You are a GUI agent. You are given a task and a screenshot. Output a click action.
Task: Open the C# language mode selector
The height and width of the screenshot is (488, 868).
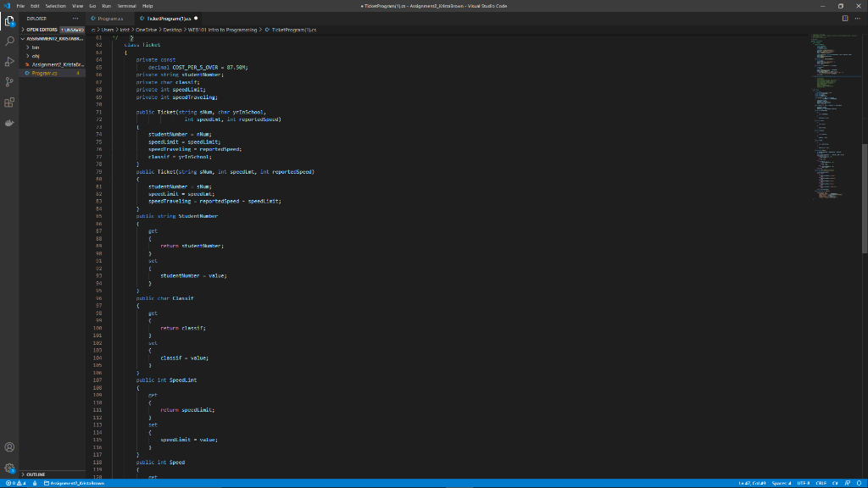(835, 483)
